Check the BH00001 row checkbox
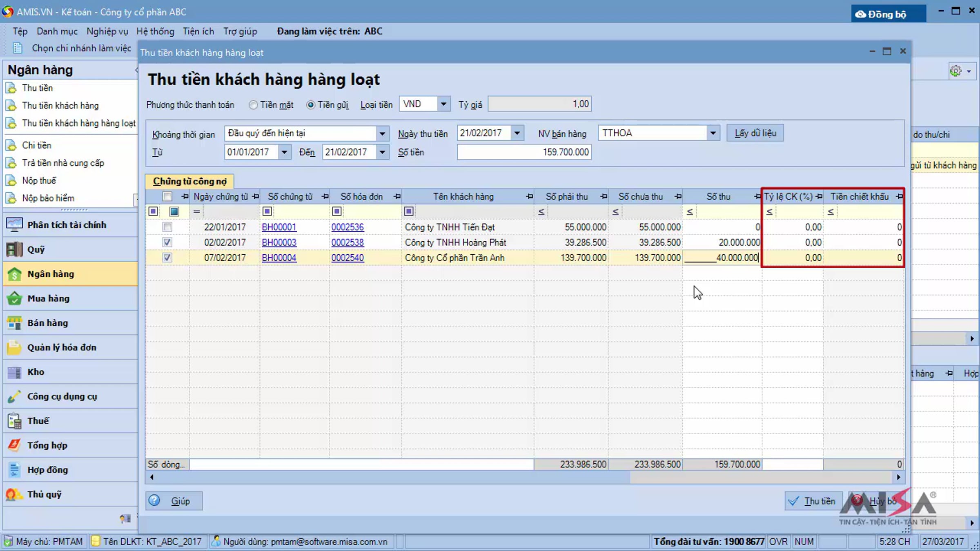 tap(167, 227)
